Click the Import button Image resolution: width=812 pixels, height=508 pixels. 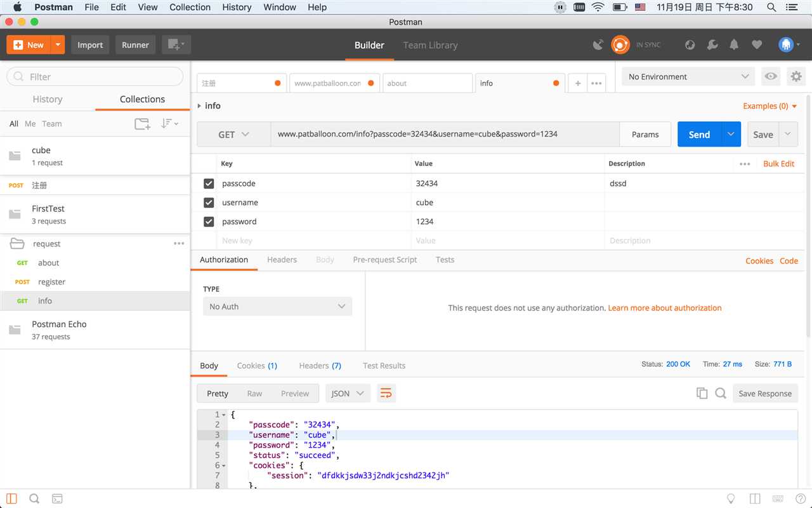click(90, 44)
